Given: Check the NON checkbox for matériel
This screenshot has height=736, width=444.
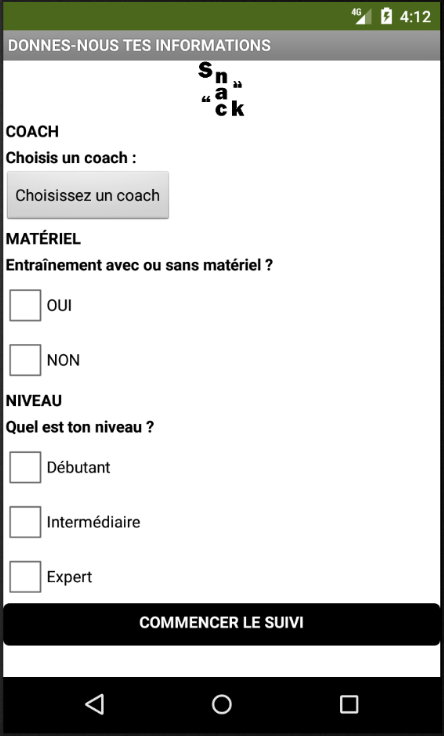Looking at the screenshot, I should [25, 360].
